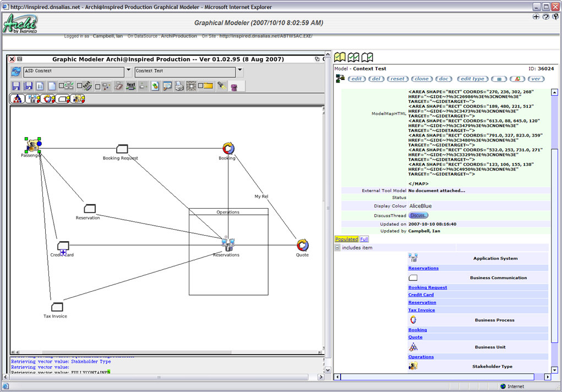Change the AliceBlue display colour value
The height and width of the screenshot is (392, 562).
click(421, 205)
